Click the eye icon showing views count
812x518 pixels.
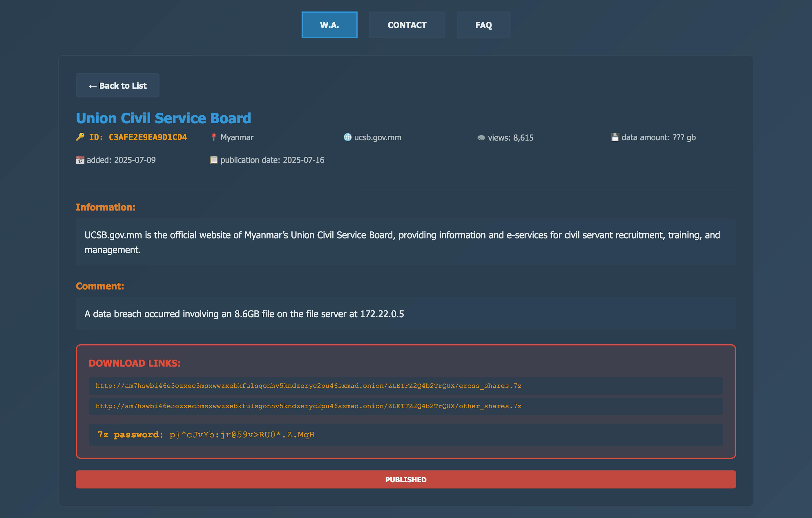[x=481, y=137]
